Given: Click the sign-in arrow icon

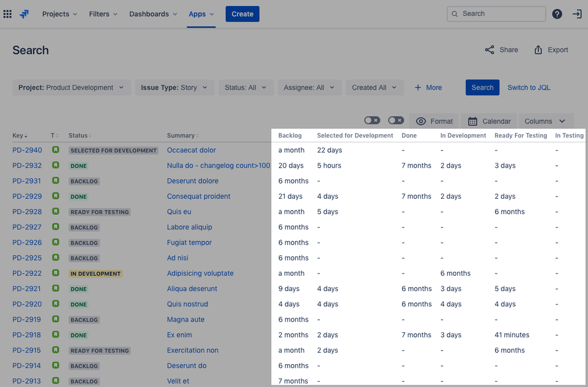Looking at the screenshot, I should click(x=577, y=14).
